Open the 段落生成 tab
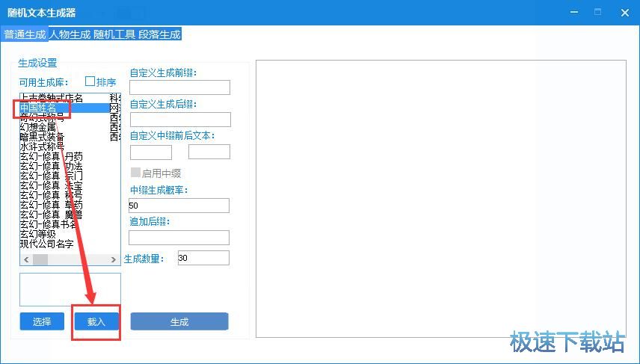The width and height of the screenshot is (640, 364). pyautogui.click(x=159, y=34)
